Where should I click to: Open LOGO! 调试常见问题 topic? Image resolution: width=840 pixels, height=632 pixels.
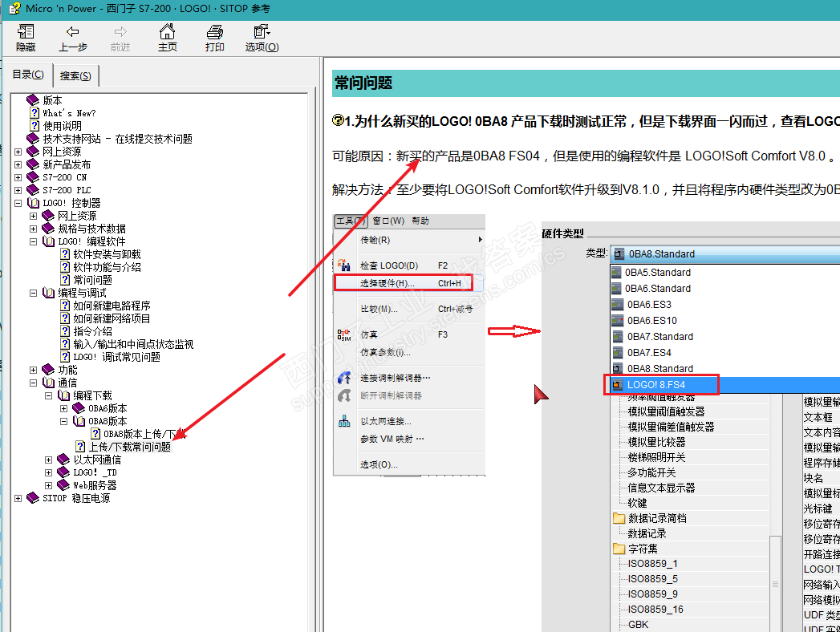pos(117,357)
